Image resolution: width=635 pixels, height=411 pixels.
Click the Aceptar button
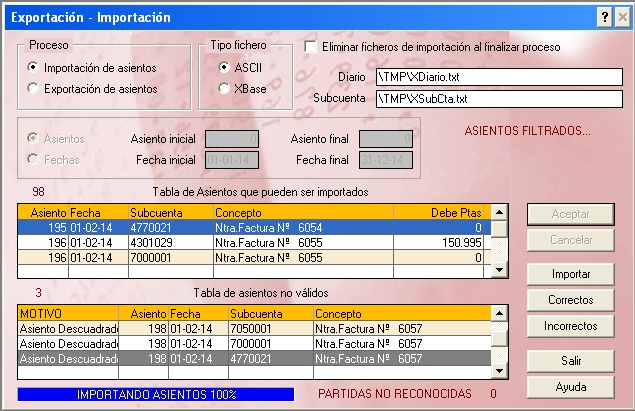click(x=571, y=214)
